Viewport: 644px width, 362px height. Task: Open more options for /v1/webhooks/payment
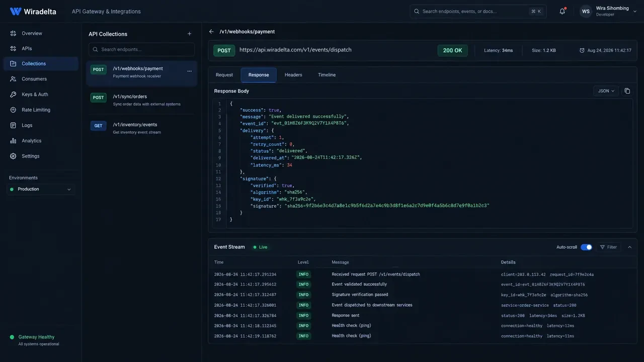click(x=190, y=71)
